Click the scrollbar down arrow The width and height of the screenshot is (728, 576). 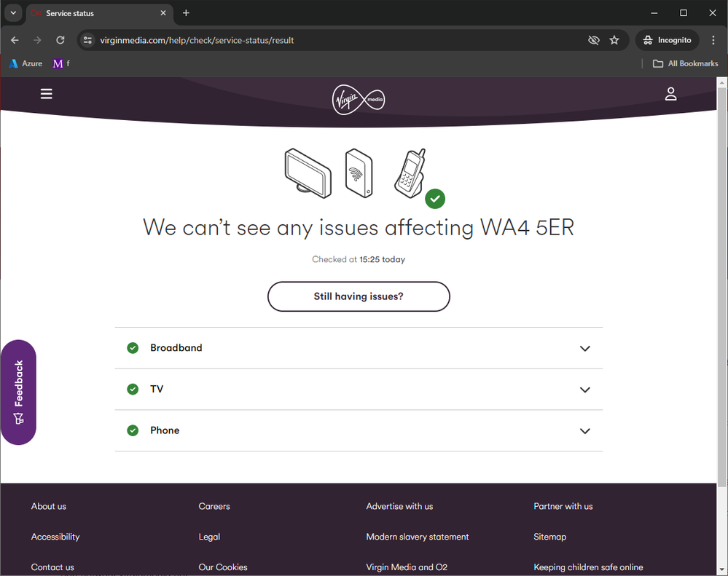pos(722,569)
